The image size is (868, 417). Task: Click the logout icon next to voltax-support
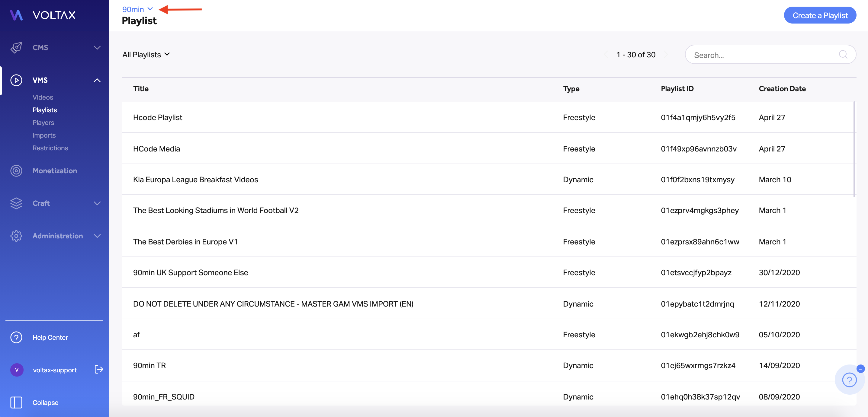click(99, 370)
